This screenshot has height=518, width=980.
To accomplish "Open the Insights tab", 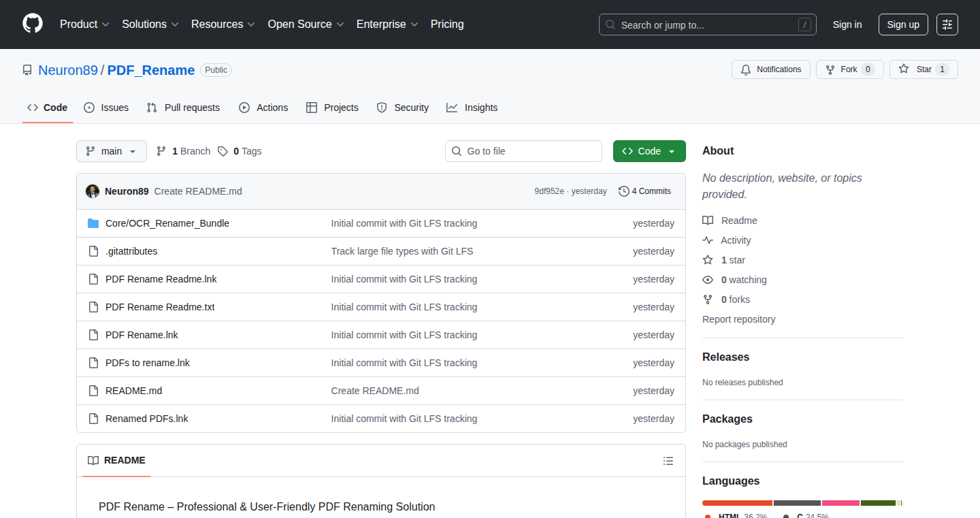I will (x=472, y=108).
